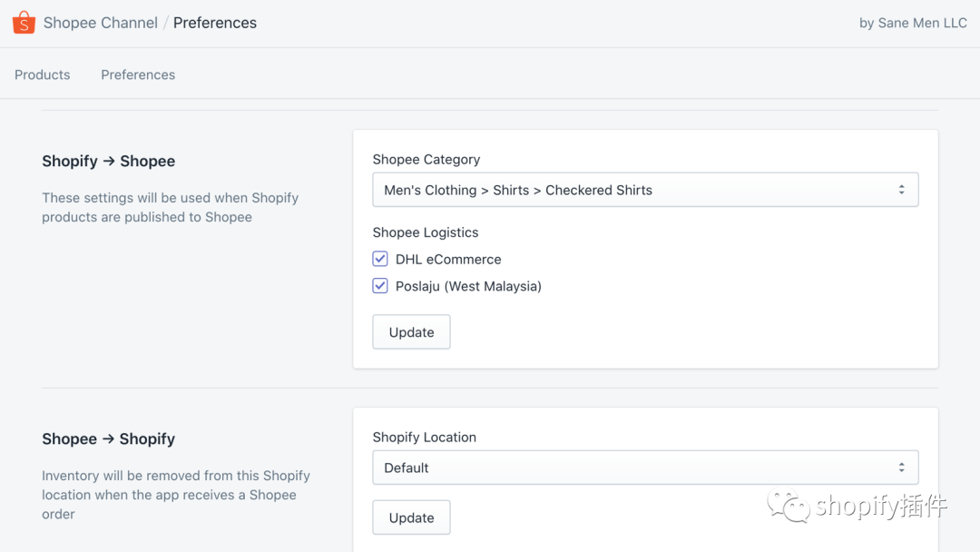Click the WeChat logo in the watermark
Image resolution: width=980 pixels, height=552 pixels.
tap(789, 506)
